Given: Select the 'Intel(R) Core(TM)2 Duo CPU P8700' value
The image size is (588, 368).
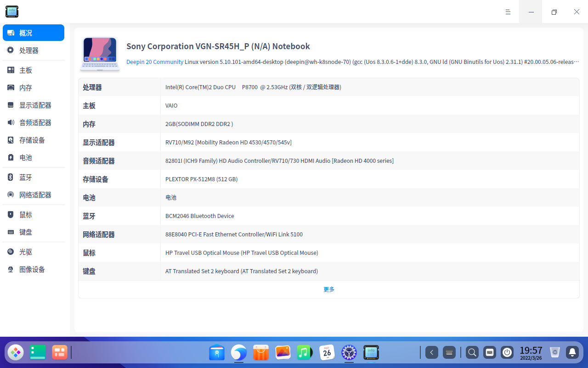Looking at the screenshot, I should [211, 87].
